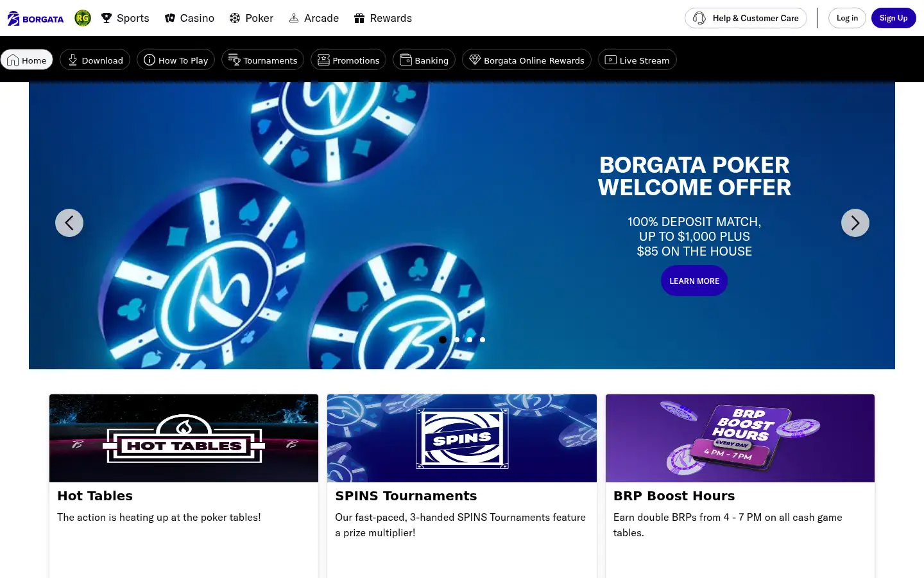This screenshot has height=578, width=924.
Task: Click the Home house icon
Action: [x=13, y=60]
